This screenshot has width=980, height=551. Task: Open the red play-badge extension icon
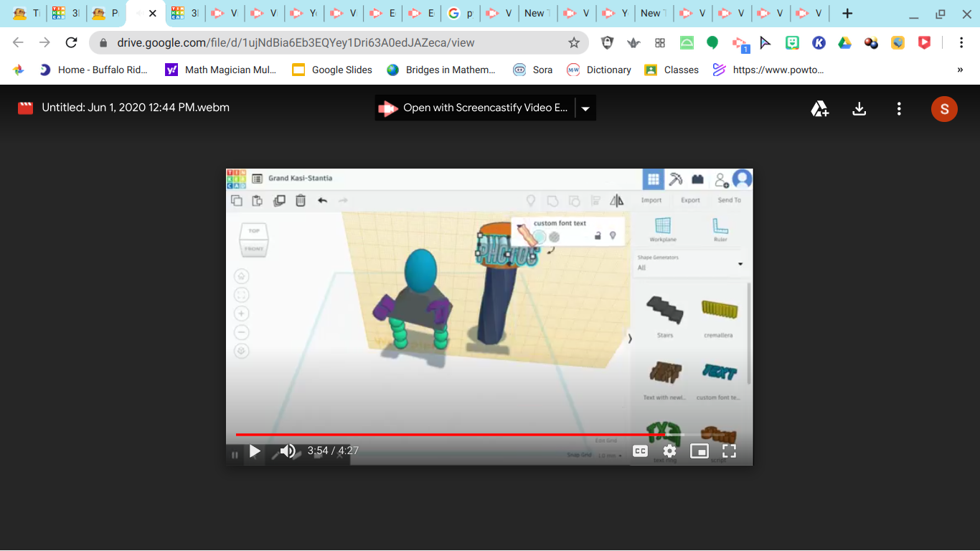pyautogui.click(x=925, y=43)
